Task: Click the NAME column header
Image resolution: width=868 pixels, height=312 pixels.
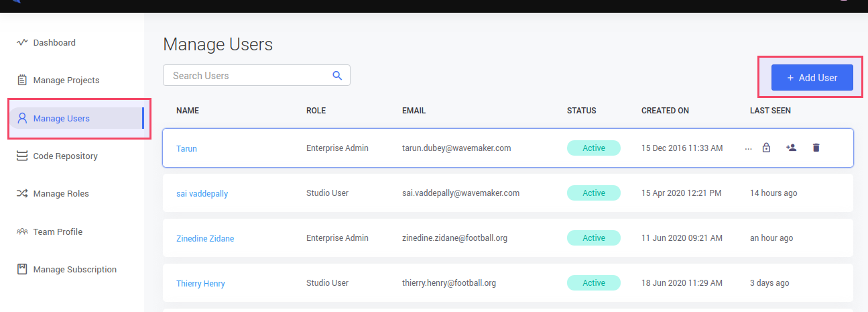Action: [x=188, y=111]
